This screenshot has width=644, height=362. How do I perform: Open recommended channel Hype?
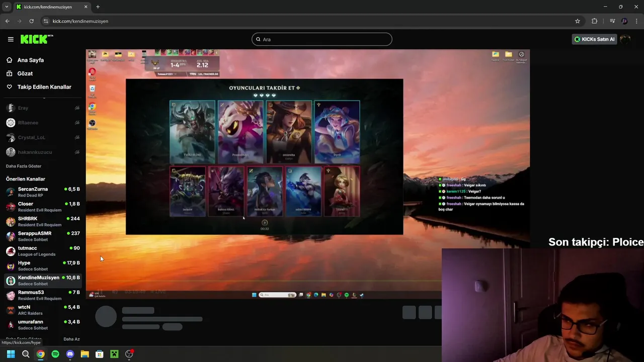pyautogui.click(x=43, y=265)
